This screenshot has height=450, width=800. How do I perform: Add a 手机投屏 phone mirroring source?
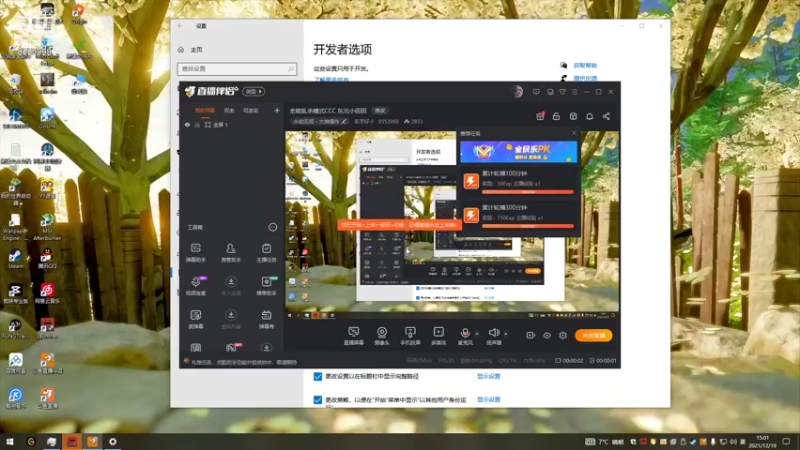pos(410,336)
